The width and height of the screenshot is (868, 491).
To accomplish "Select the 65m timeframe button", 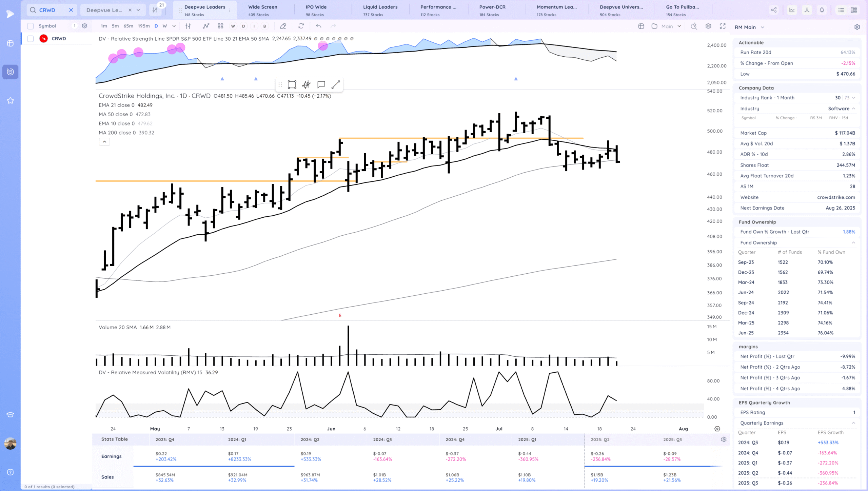I will pos(128,26).
